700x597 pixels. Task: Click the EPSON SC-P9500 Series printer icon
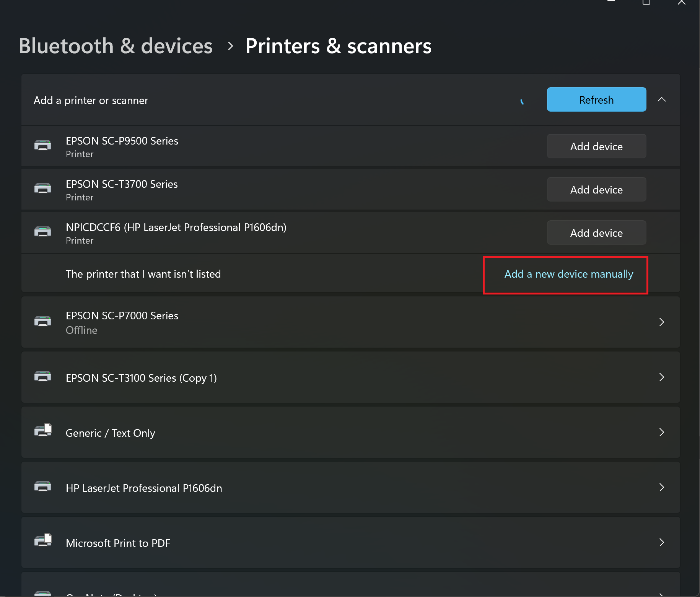(x=43, y=145)
